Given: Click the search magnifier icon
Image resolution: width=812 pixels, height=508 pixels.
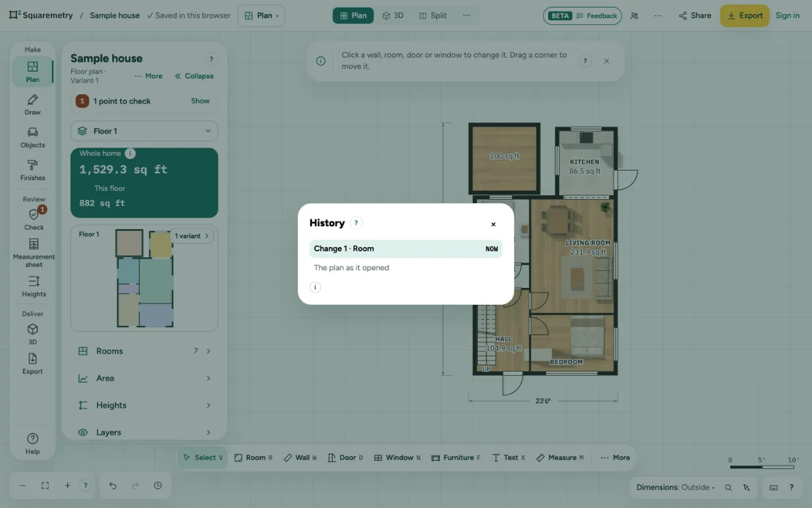Looking at the screenshot, I should (x=729, y=488).
